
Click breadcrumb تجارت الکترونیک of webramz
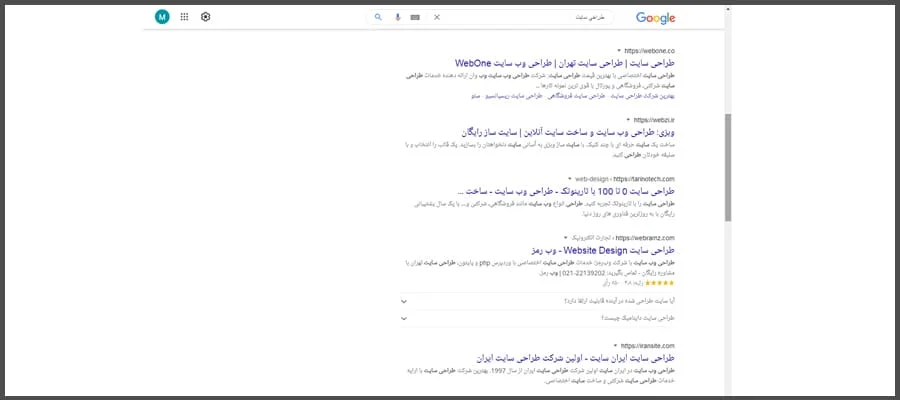[592, 238]
